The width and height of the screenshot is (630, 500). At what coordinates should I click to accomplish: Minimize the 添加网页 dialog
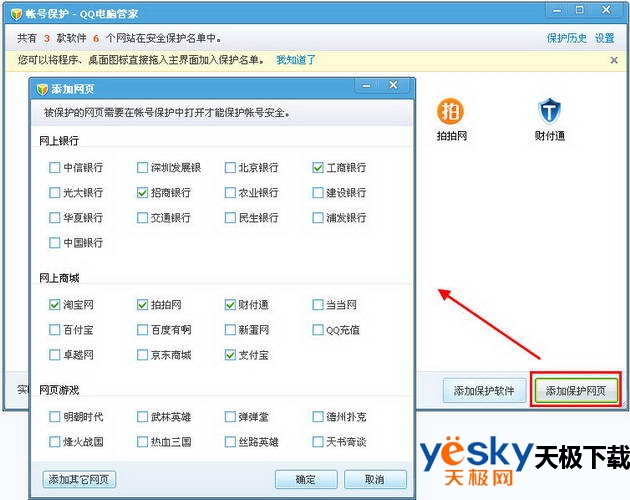[x=366, y=86]
